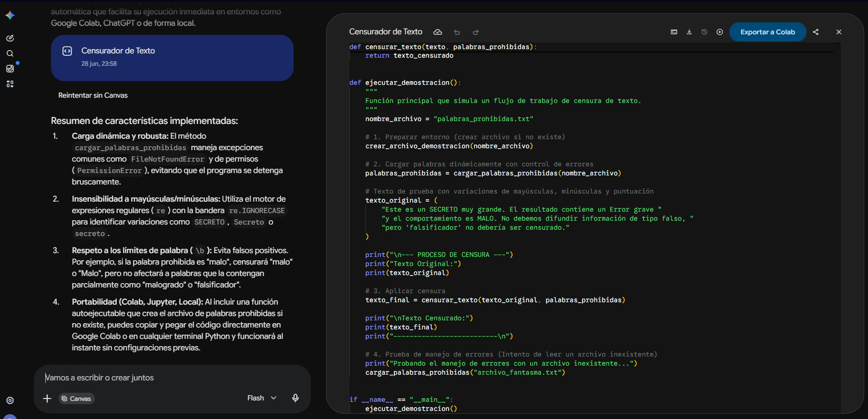
Task: Focus the Vamos a escribir prompt field
Action: pyautogui.click(x=172, y=378)
